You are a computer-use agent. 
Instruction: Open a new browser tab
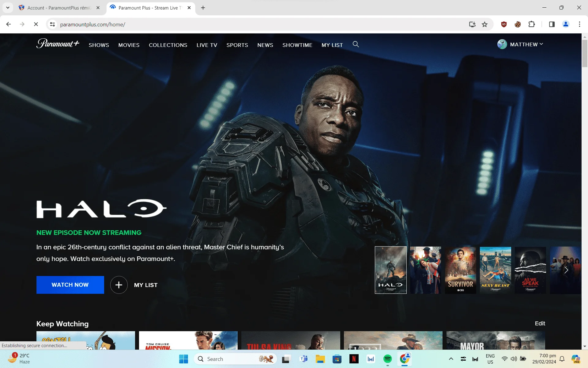click(x=203, y=8)
